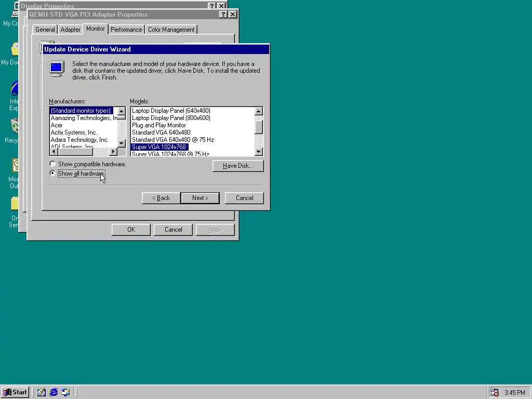This screenshot has height=399, width=532.
Task: Click help button in adapter properties title
Action: (x=223, y=14)
